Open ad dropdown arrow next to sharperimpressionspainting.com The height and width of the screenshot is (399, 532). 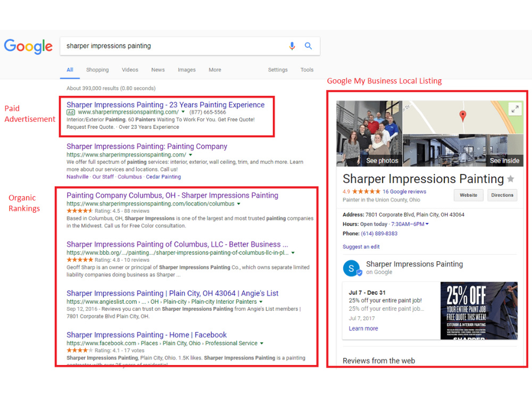(x=183, y=112)
